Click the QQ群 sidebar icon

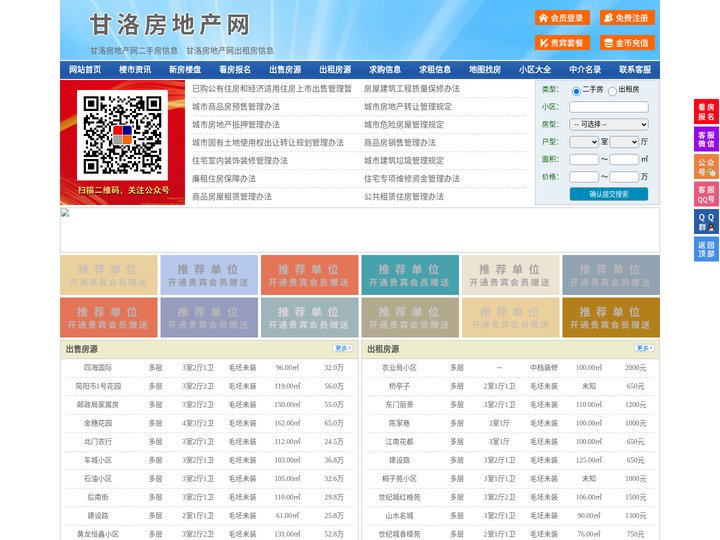pyautogui.click(x=706, y=222)
